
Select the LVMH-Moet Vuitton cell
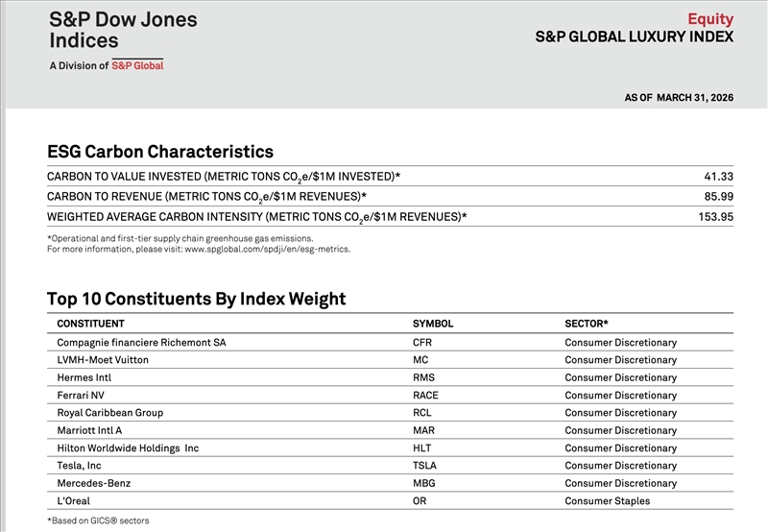coord(103,360)
